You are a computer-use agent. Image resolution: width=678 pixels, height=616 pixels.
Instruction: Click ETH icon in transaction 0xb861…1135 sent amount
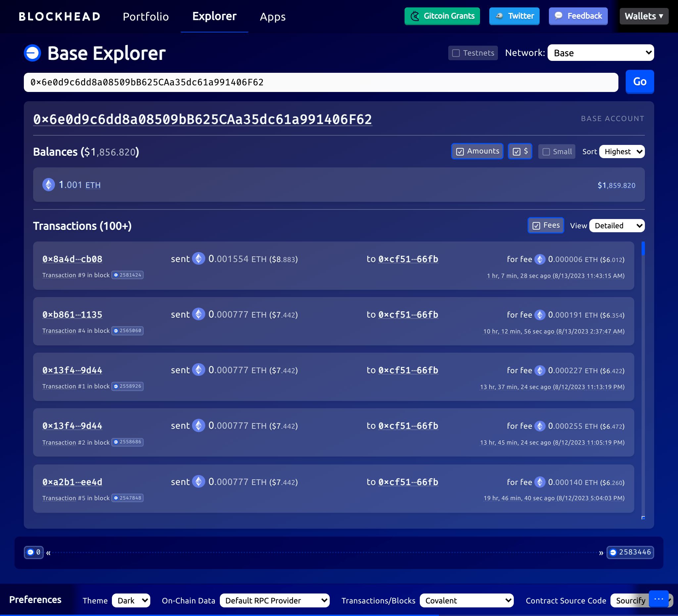click(198, 314)
